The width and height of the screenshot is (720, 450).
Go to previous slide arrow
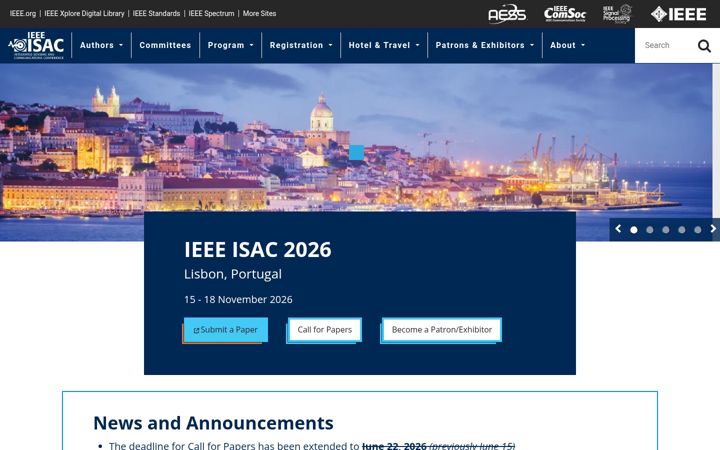click(618, 229)
